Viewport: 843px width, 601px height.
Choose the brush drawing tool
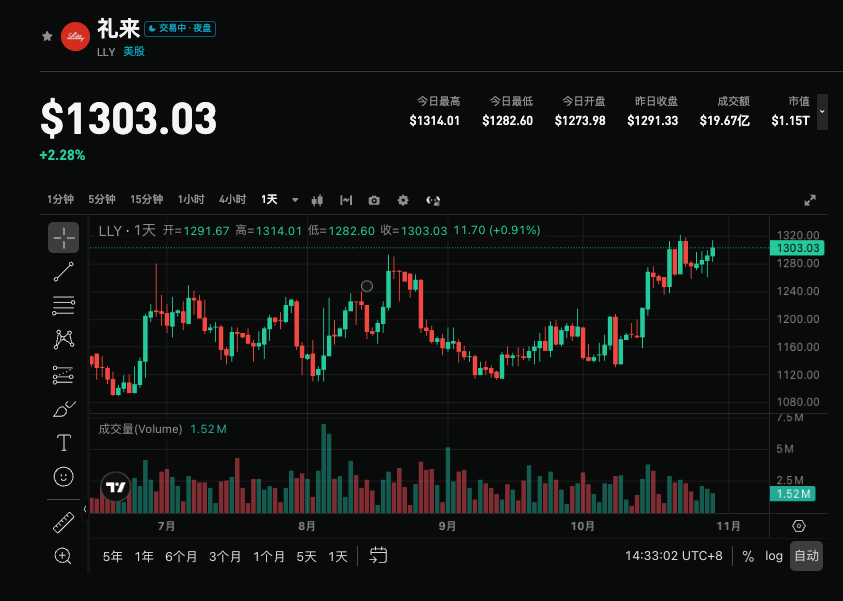tap(64, 409)
